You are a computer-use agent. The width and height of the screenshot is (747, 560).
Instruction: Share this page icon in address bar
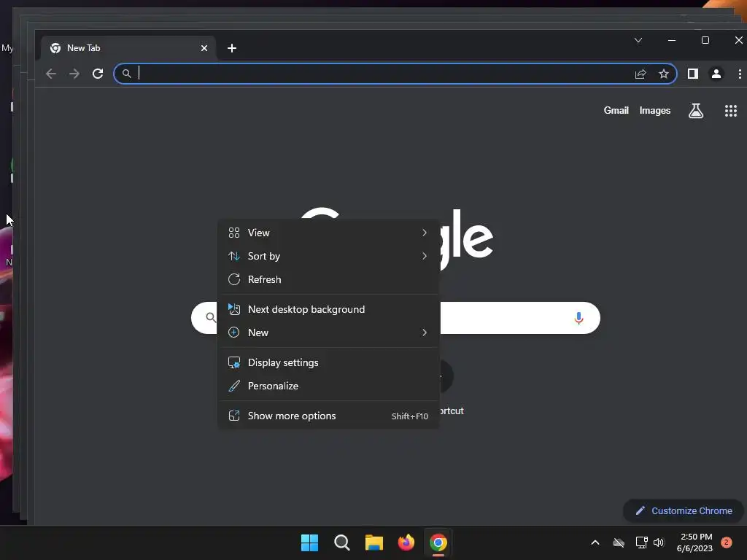(640, 74)
